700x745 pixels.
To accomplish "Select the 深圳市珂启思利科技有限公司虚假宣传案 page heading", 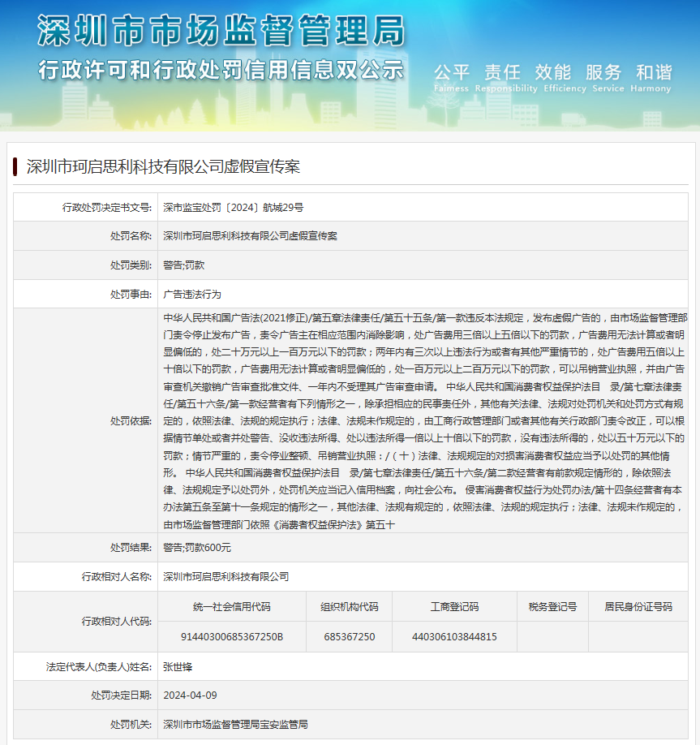I will [x=163, y=166].
